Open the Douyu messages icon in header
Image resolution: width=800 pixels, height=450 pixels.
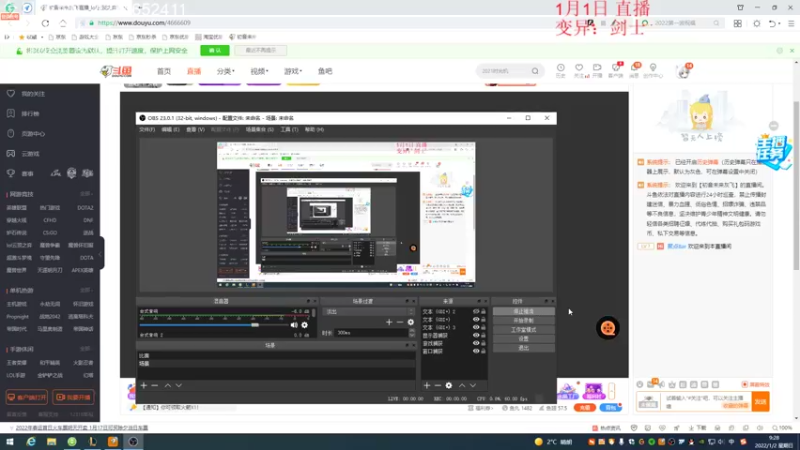tap(635, 68)
